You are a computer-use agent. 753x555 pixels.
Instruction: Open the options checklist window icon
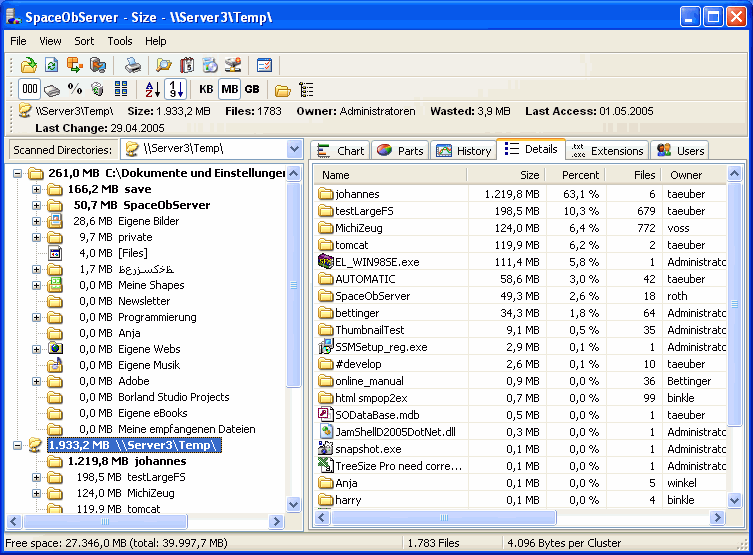pyautogui.click(x=264, y=65)
